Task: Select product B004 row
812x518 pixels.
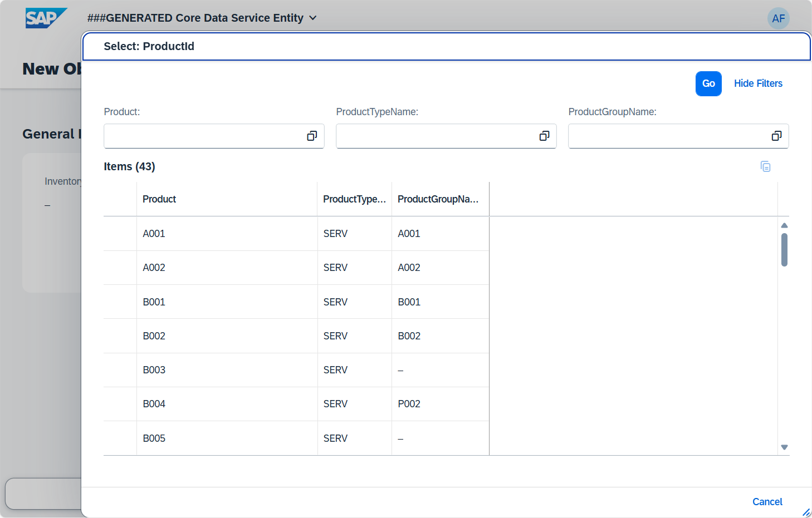Action: pyautogui.click(x=296, y=404)
